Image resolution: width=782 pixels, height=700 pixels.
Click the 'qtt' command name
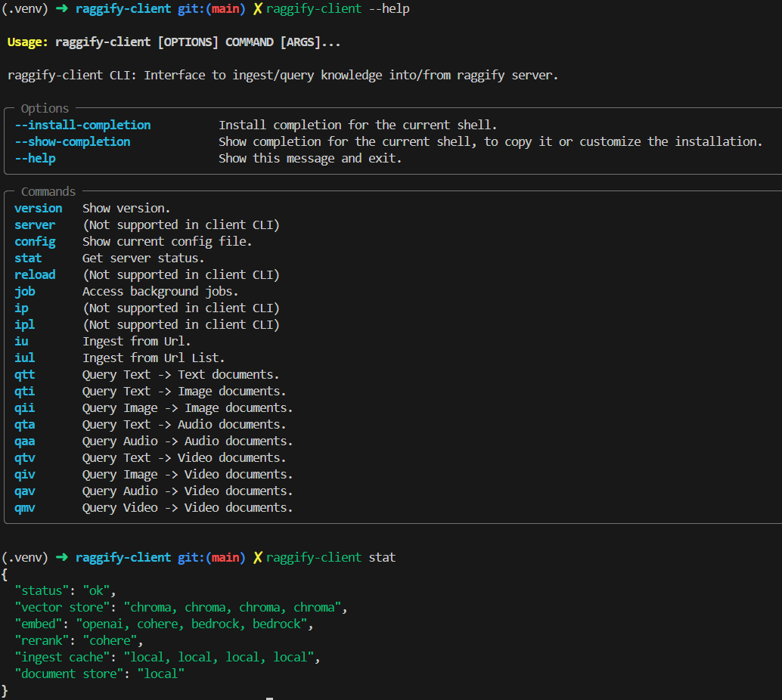(x=25, y=375)
